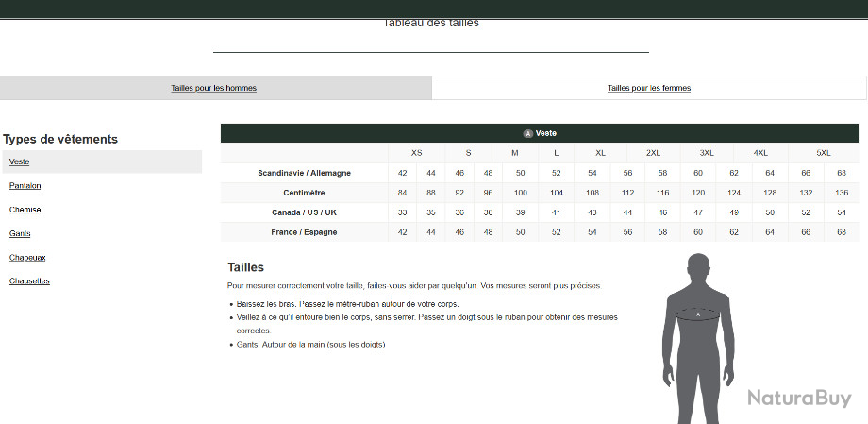Switch to Tailles pour les hommes tab
Image resolution: width=868 pixels, height=424 pixels.
pos(214,88)
